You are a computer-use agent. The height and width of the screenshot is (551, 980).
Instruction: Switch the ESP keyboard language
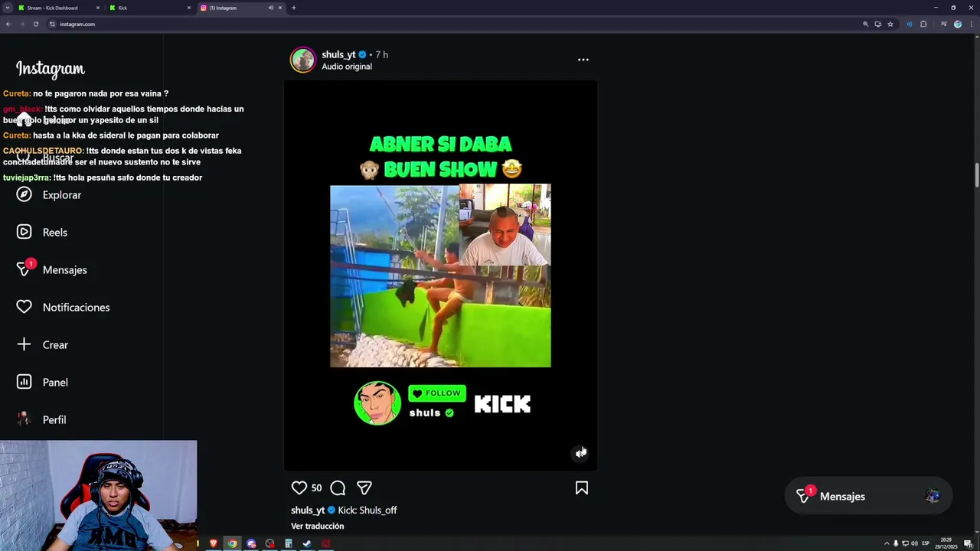coord(926,543)
